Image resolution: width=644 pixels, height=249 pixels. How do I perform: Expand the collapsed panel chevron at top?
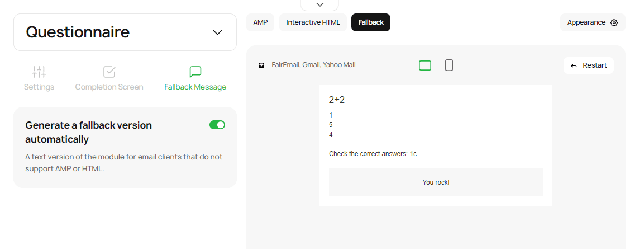coord(319,4)
